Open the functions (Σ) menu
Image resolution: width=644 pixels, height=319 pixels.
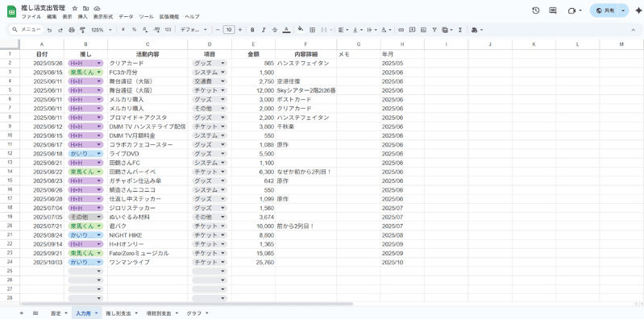click(x=460, y=30)
